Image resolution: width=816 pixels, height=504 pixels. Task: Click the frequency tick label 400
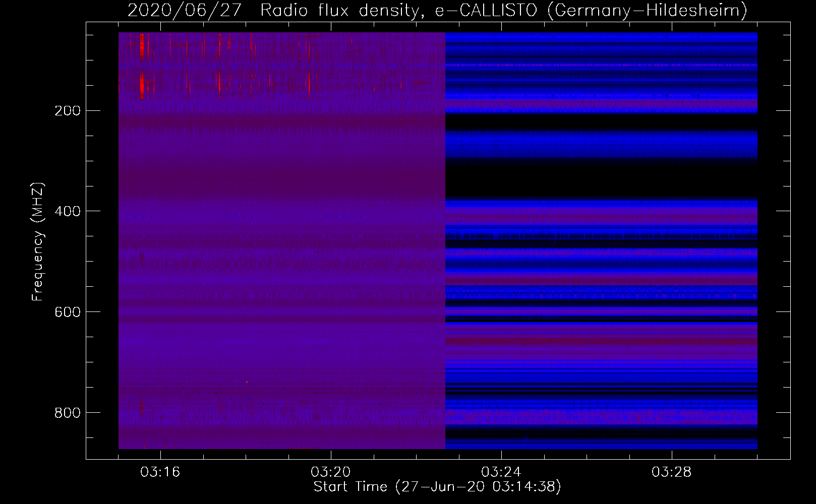click(68, 211)
